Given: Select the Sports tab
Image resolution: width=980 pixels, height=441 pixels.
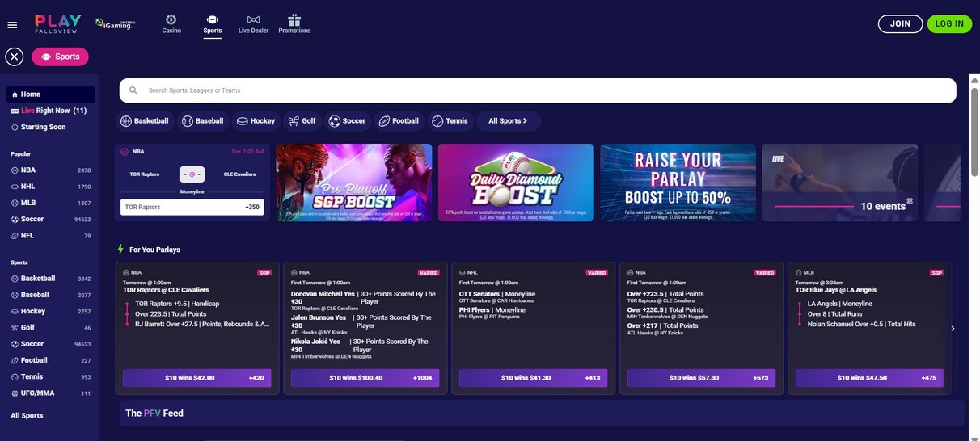Looking at the screenshot, I should point(213,24).
